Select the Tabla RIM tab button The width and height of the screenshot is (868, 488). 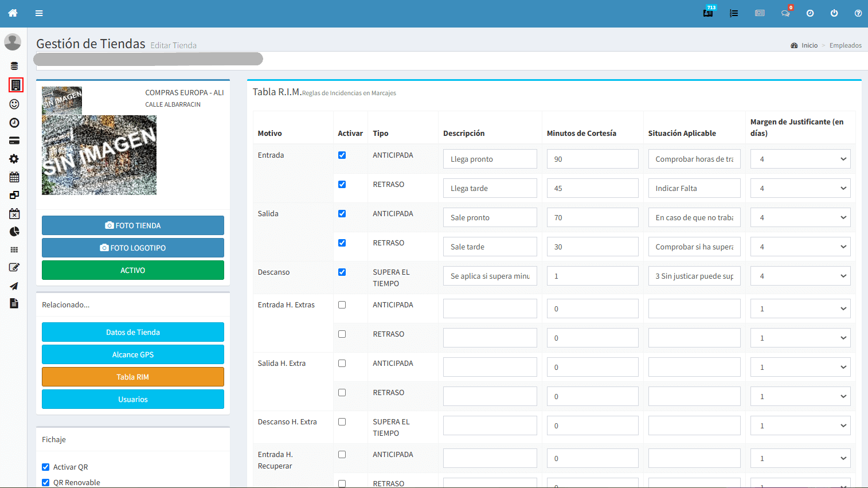(x=133, y=377)
